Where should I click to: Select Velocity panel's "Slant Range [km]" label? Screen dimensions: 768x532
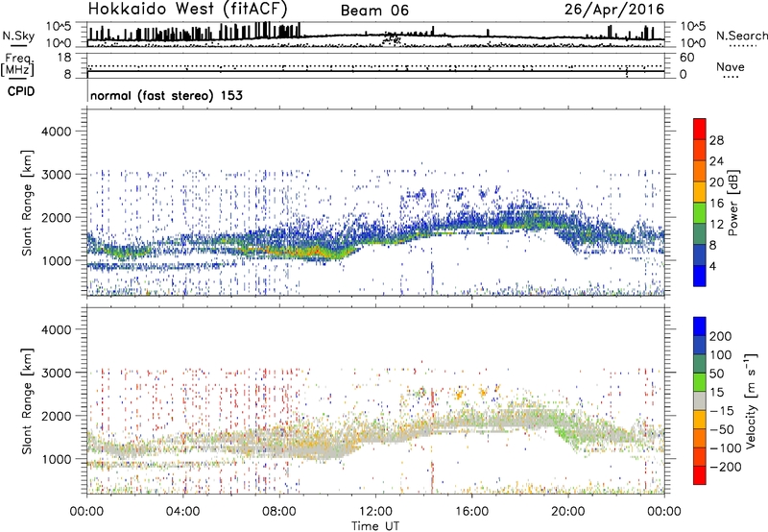[27, 401]
